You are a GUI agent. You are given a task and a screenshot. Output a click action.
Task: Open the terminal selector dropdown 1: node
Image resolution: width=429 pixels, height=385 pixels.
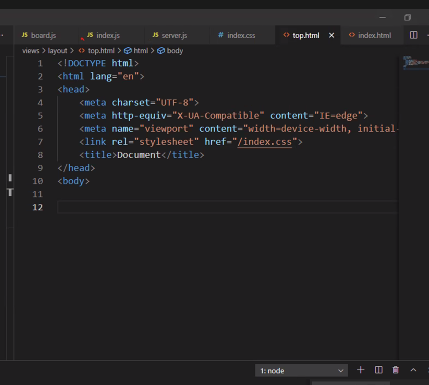click(301, 371)
